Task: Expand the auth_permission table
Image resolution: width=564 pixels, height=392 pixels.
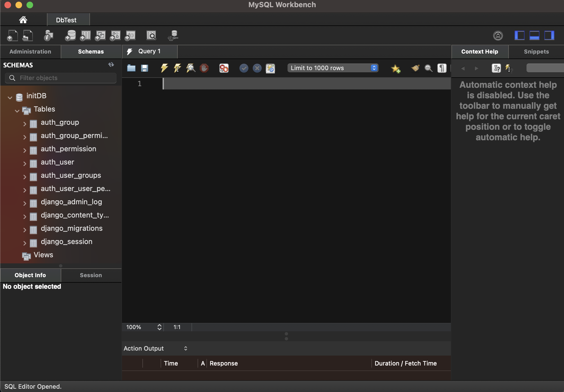Action: [25, 150]
